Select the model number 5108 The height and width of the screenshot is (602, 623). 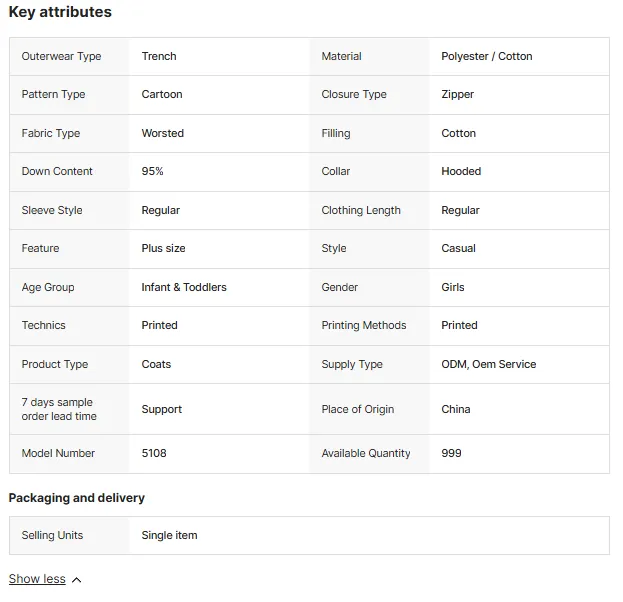point(154,453)
